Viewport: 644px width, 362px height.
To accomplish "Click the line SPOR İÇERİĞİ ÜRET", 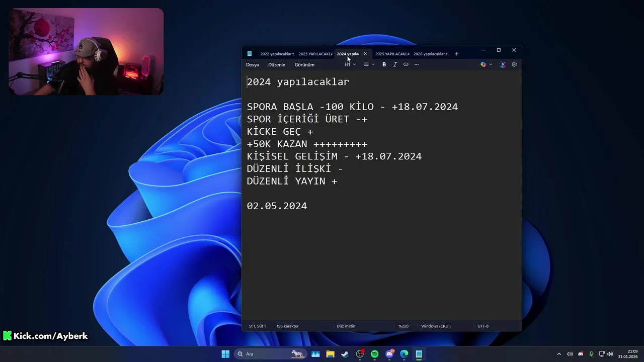I will (x=307, y=119).
